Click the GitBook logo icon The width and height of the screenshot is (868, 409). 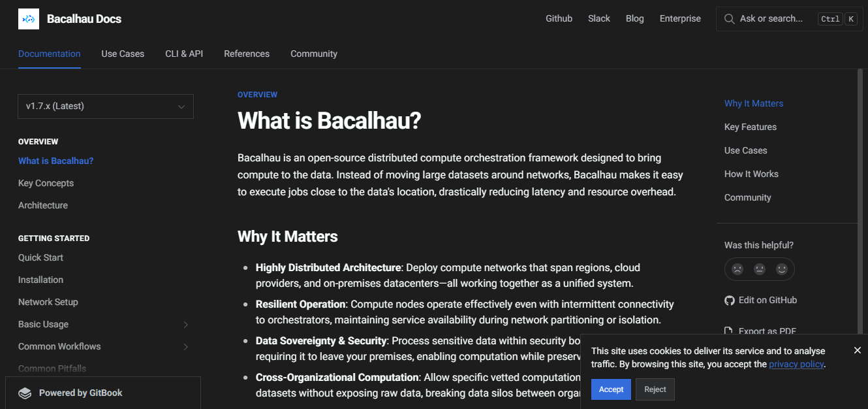click(25, 393)
